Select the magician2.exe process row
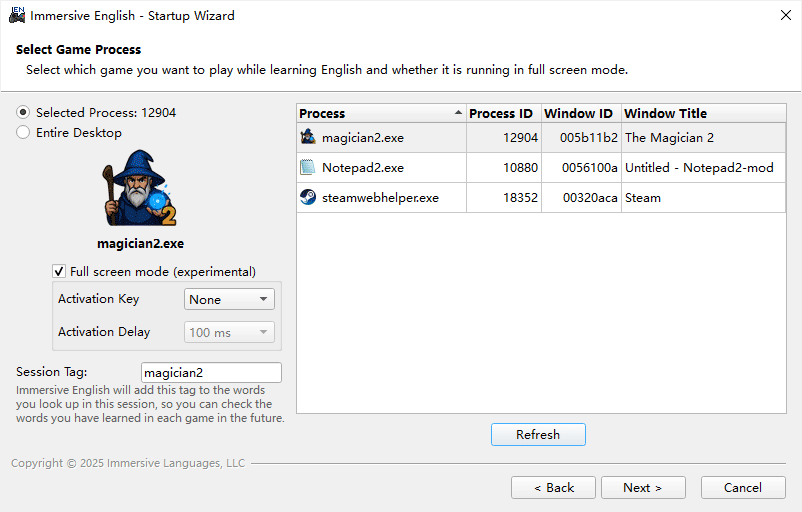Image resolution: width=802 pixels, height=512 pixels. pos(541,138)
